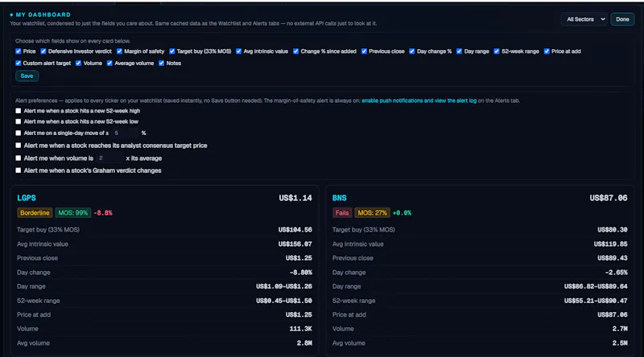Enable single-day move alert checkbox
644x357 pixels.
point(18,133)
